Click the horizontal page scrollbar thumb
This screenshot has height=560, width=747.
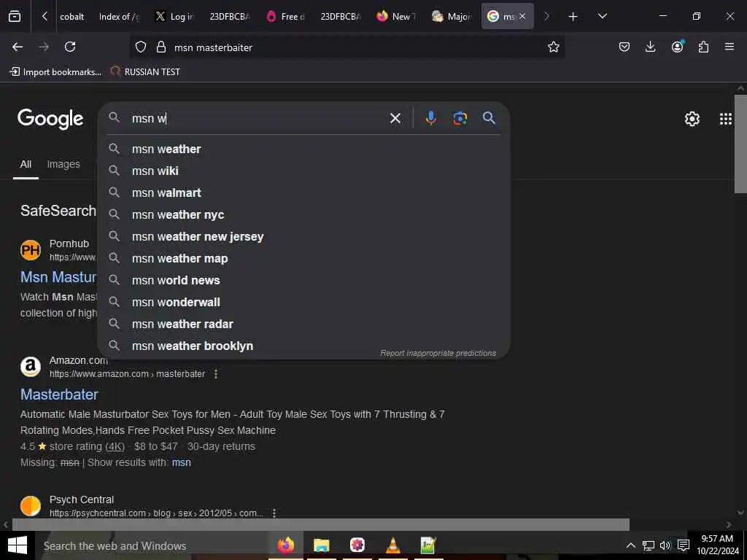[321, 524]
